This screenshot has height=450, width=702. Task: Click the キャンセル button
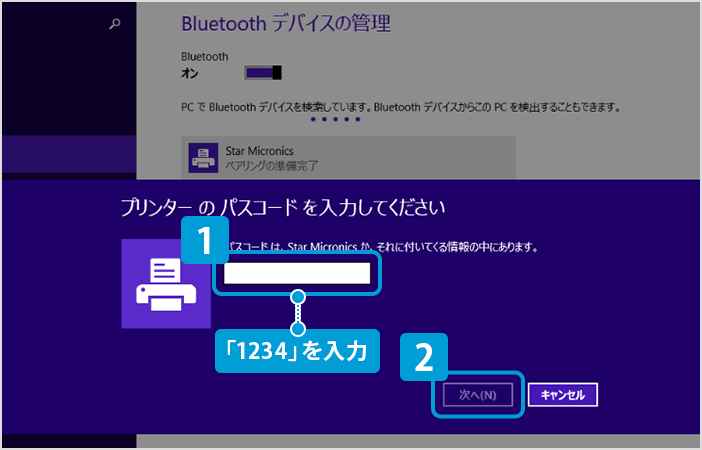click(x=563, y=395)
